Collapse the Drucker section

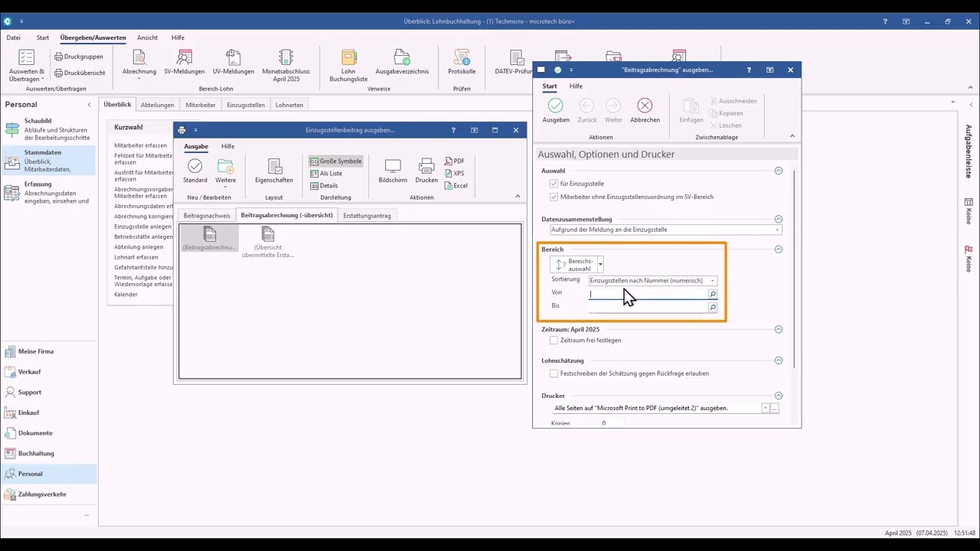[x=779, y=396]
